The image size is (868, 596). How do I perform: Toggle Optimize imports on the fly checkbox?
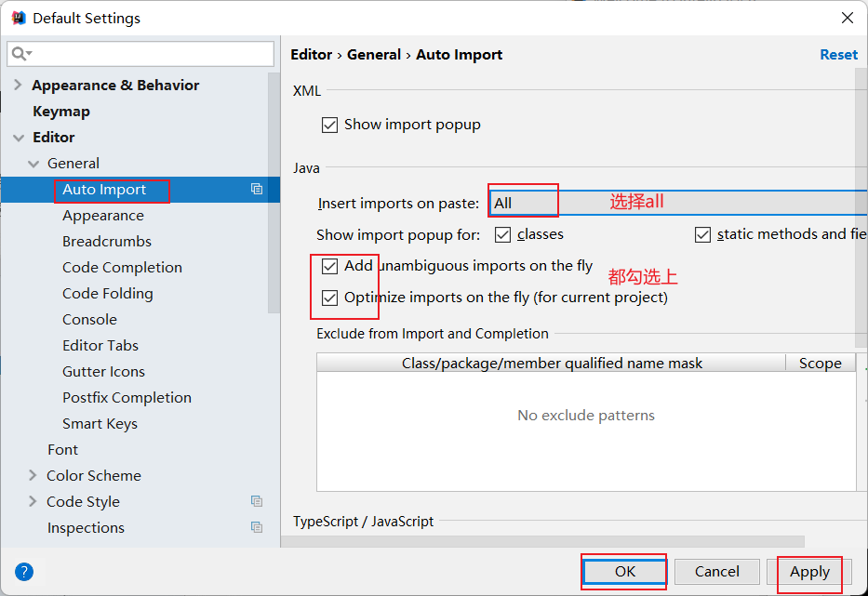[329, 298]
